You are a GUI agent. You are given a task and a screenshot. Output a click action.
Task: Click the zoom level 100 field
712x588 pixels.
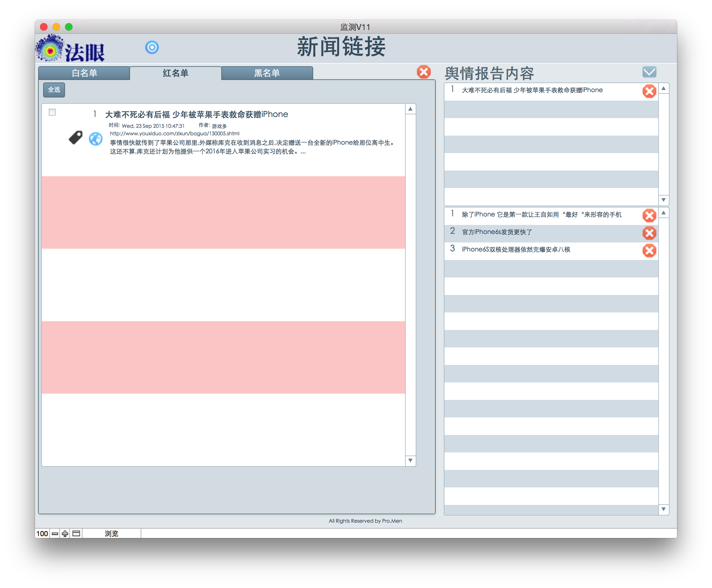(42, 533)
